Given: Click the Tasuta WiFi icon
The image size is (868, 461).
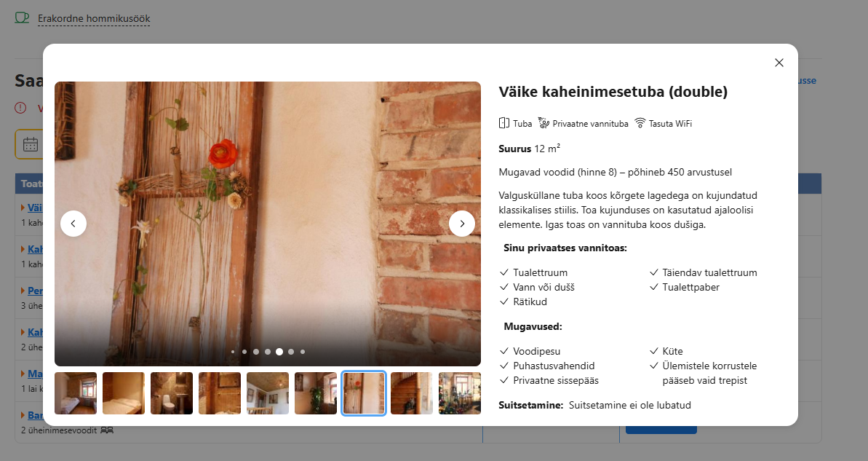Looking at the screenshot, I should (640, 123).
